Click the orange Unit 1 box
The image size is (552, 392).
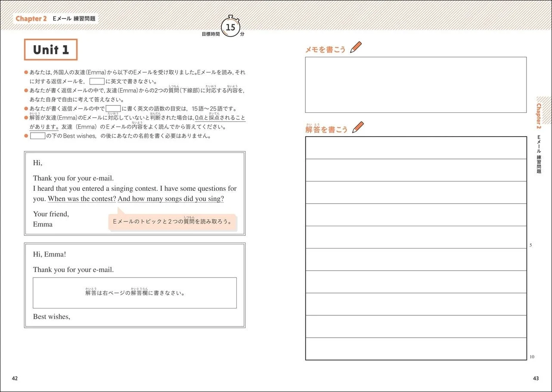coord(50,50)
